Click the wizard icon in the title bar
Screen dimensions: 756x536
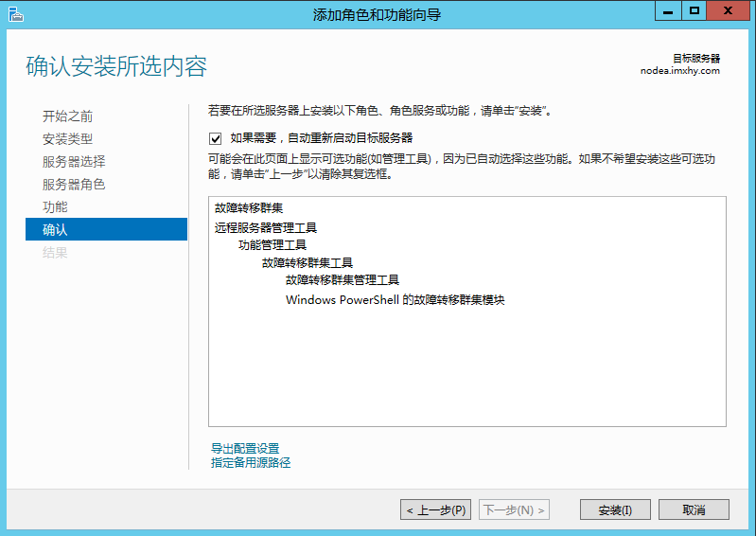click(x=15, y=14)
